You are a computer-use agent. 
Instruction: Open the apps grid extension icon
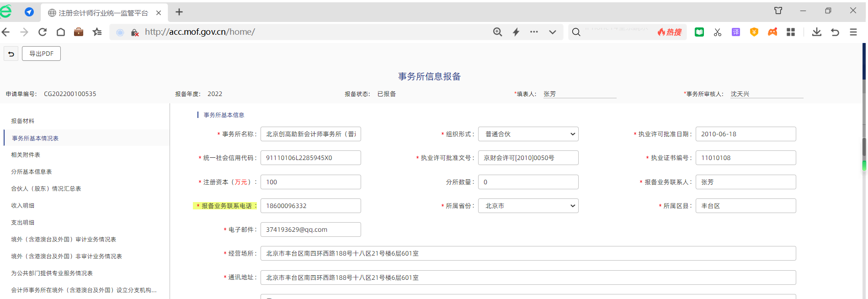tap(790, 32)
